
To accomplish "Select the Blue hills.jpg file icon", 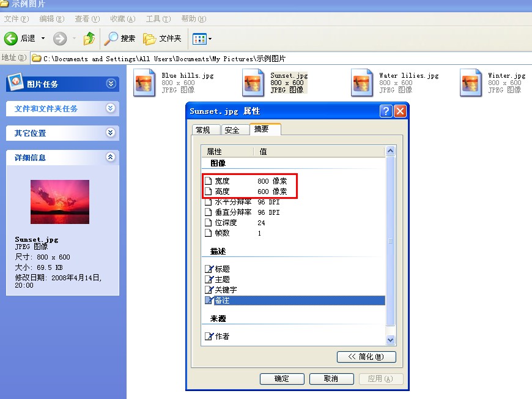I will tap(144, 83).
